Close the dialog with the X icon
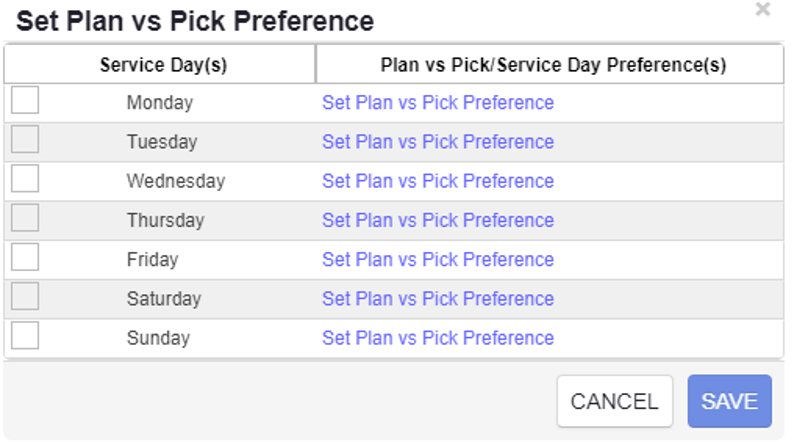 point(763,10)
